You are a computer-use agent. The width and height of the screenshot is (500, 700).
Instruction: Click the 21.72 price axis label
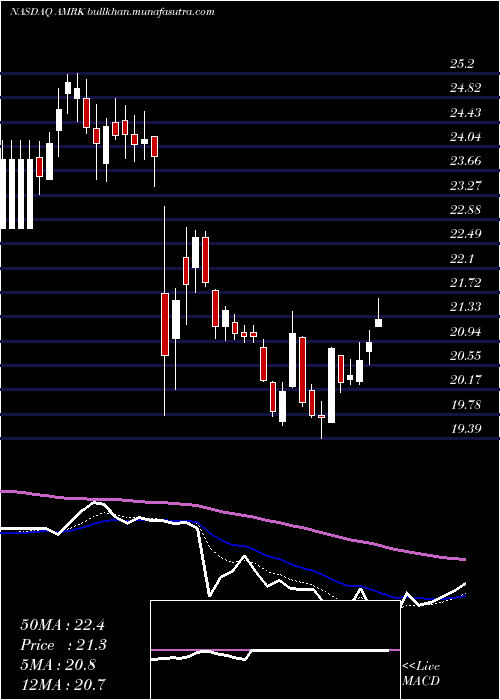(465, 282)
